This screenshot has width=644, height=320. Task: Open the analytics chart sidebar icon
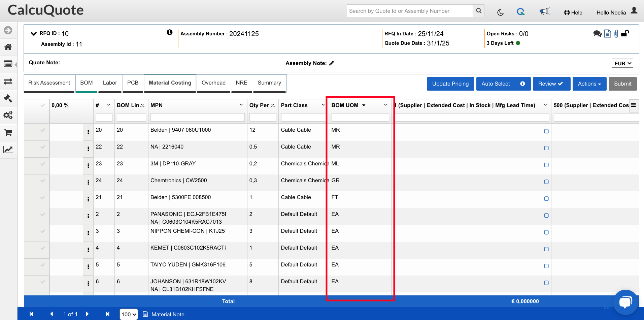(x=8, y=150)
